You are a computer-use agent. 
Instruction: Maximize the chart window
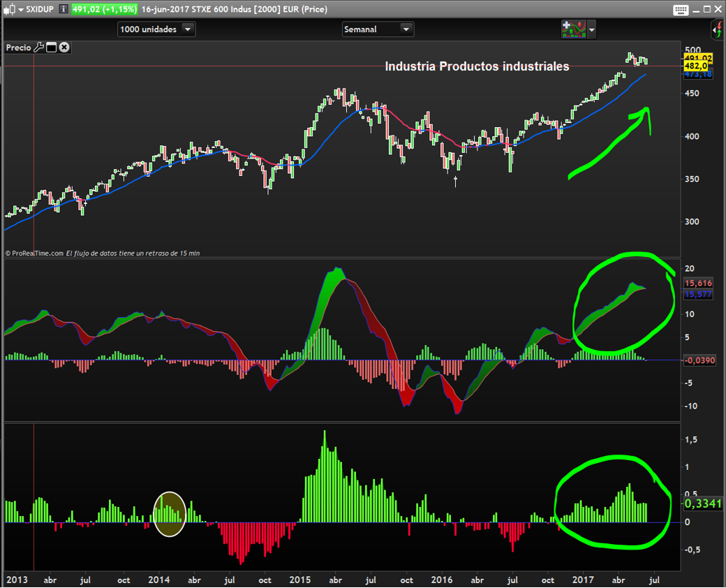707,9
